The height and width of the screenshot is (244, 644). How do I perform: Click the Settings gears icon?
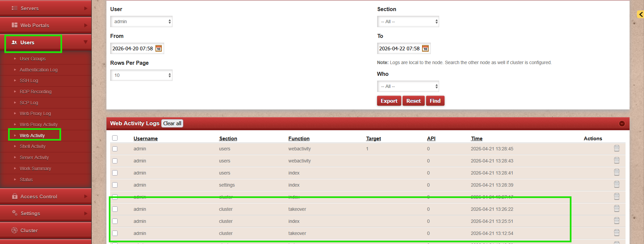(x=14, y=213)
